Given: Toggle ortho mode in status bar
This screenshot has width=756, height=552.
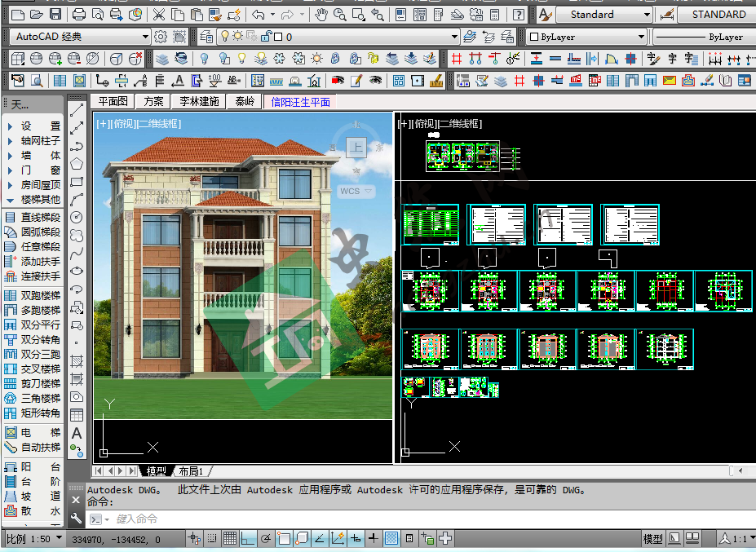Looking at the screenshot, I should pos(248,538).
